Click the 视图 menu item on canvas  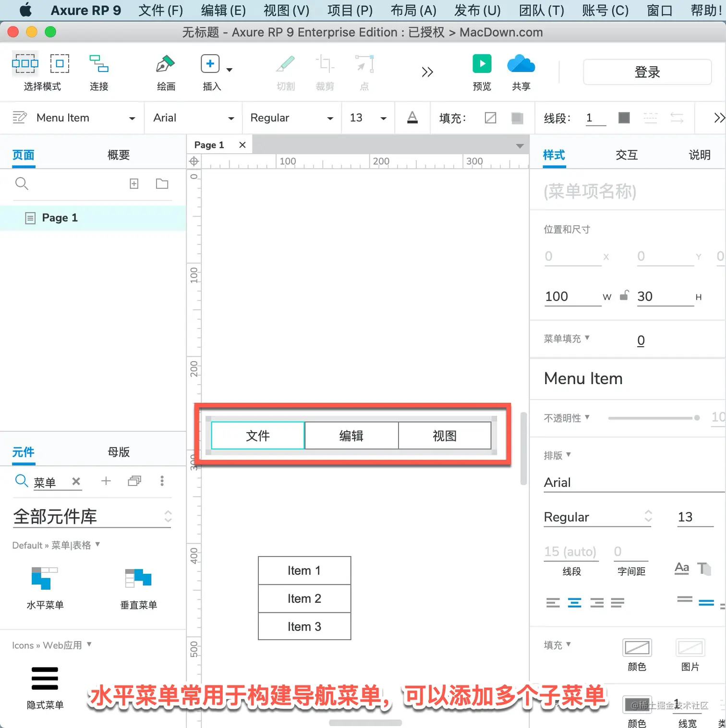(445, 436)
